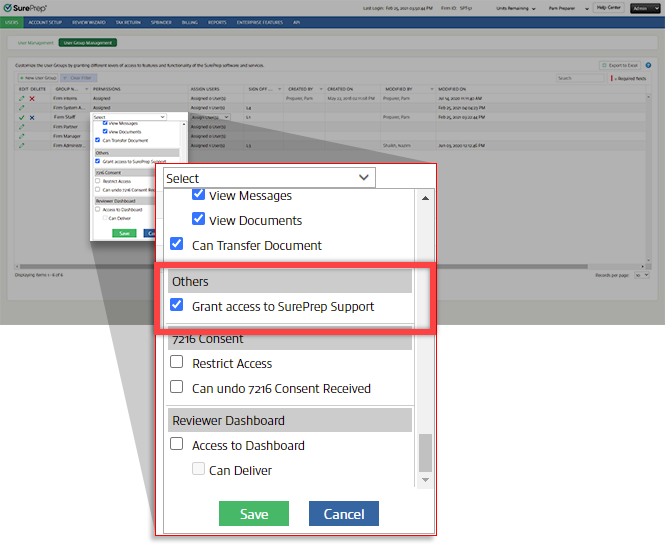The height and width of the screenshot is (553, 665).
Task: Uncheck Grant access to SurePrep Support
Action: pyautogui.click(x=177, y=306)
